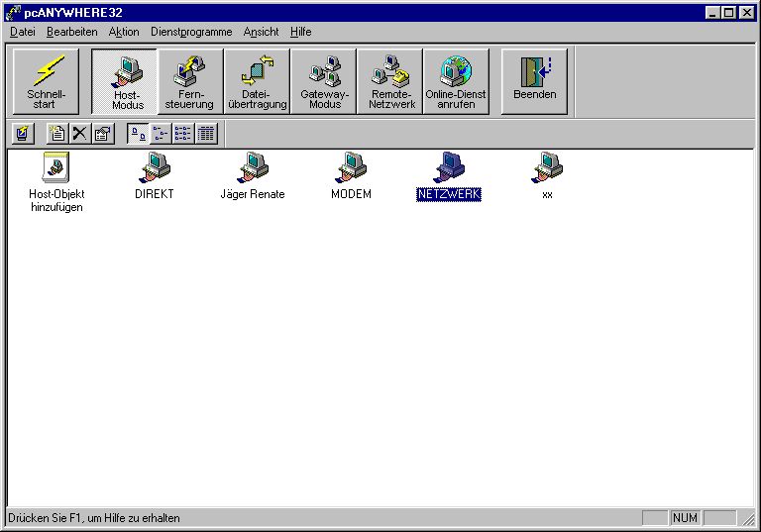The height and width of the screenshot is (532, 761).
Task: Click the F1 help status bar text
Action: [94, 518]
